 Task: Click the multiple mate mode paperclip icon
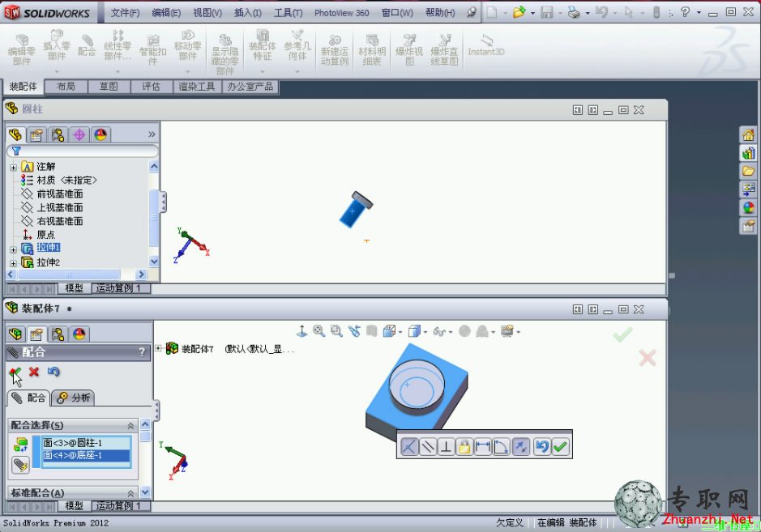click(x=21, y=465)
